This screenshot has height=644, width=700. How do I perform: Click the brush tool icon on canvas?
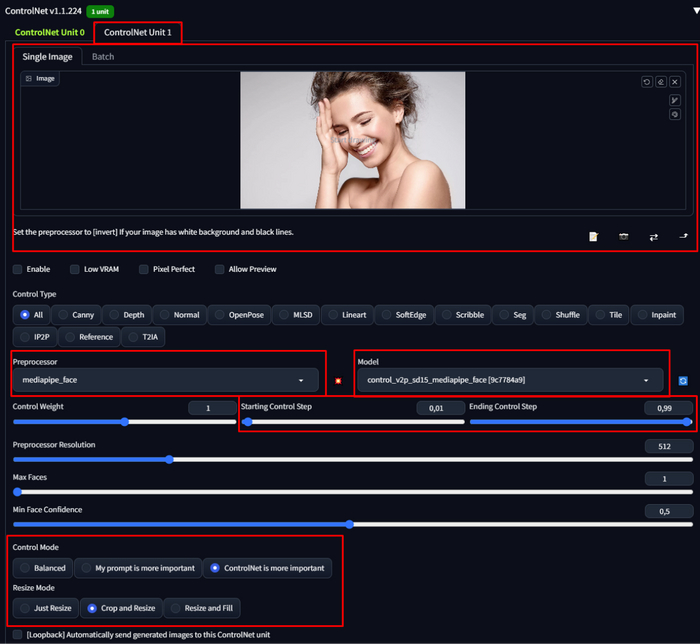(675, 100)
